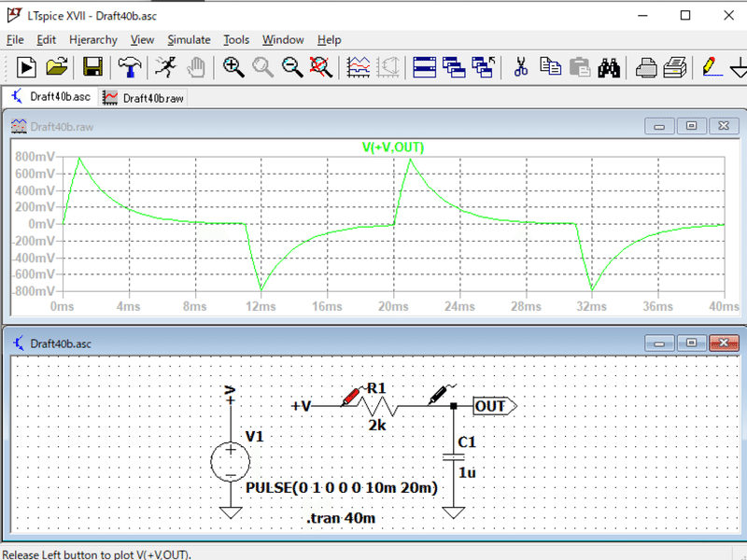Open the Edit menu
This screenshot has height=560, width=747.
click(x=46, y=40)
